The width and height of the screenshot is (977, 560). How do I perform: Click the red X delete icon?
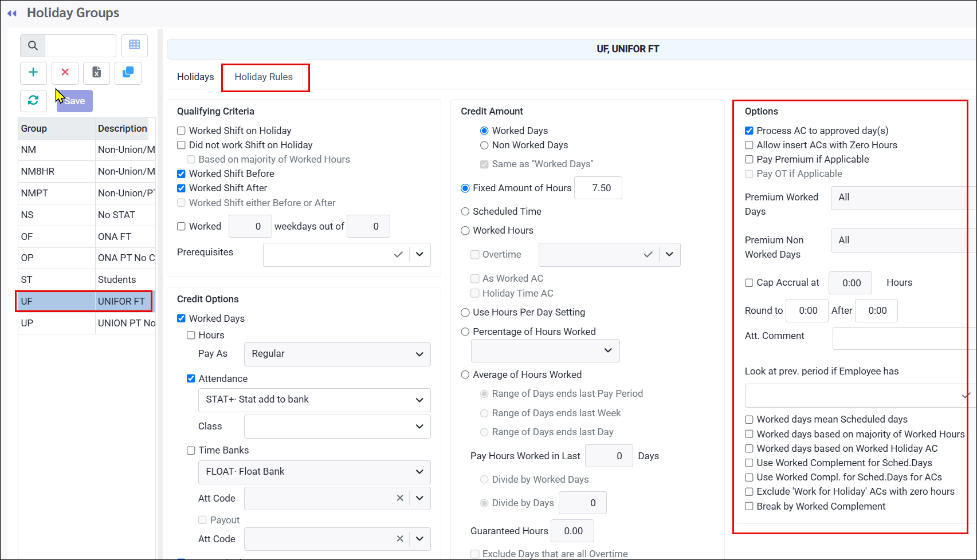coord(65,73)
